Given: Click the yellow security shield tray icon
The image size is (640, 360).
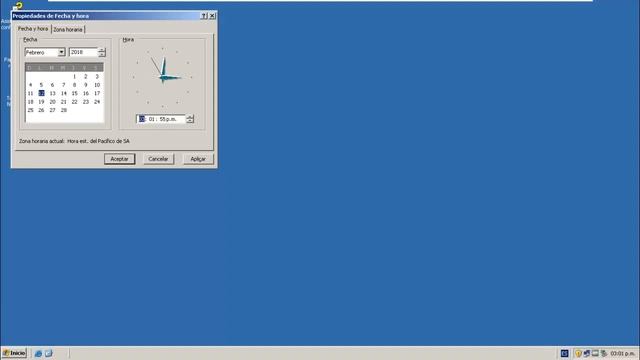Looking at the screenshot, I should [x=578, y=353].
